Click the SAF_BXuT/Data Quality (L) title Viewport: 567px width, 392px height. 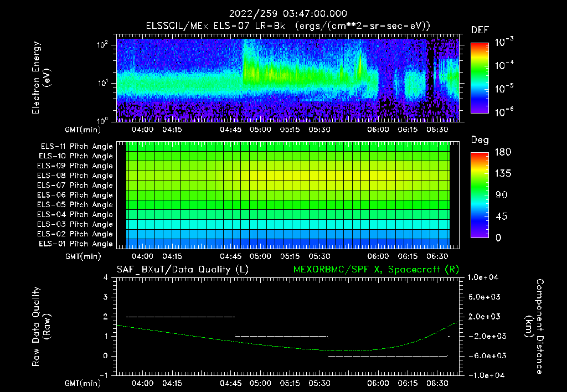tap(183, 270)
